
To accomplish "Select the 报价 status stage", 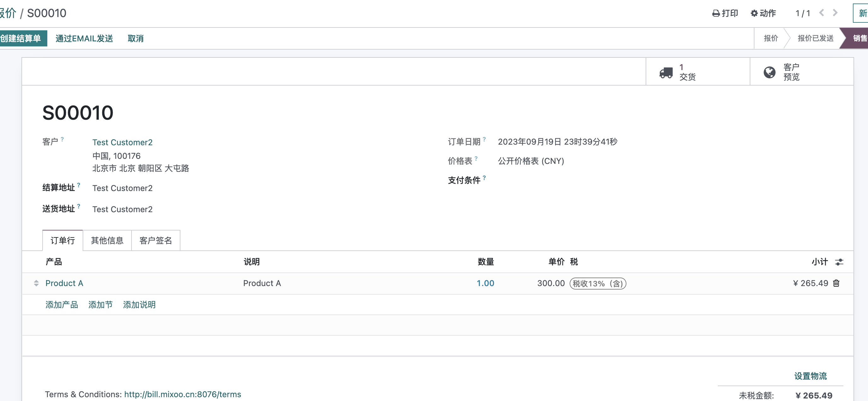I will click(x=771, y=38).
